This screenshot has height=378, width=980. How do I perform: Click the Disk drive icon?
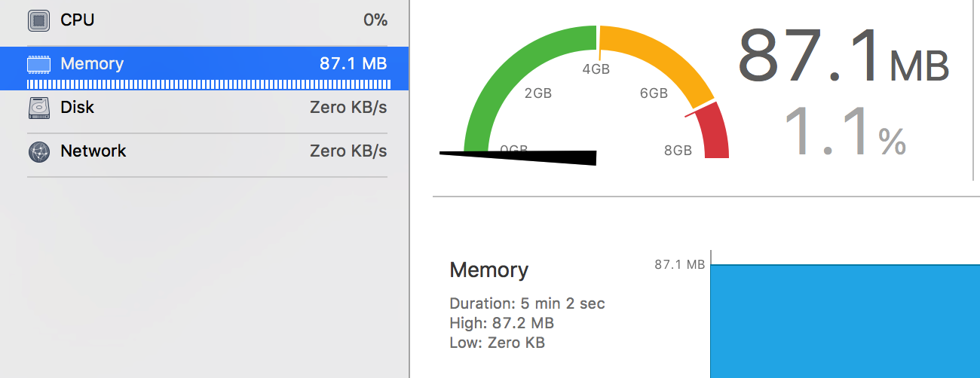pyautogui.click(x=38, y=108)
